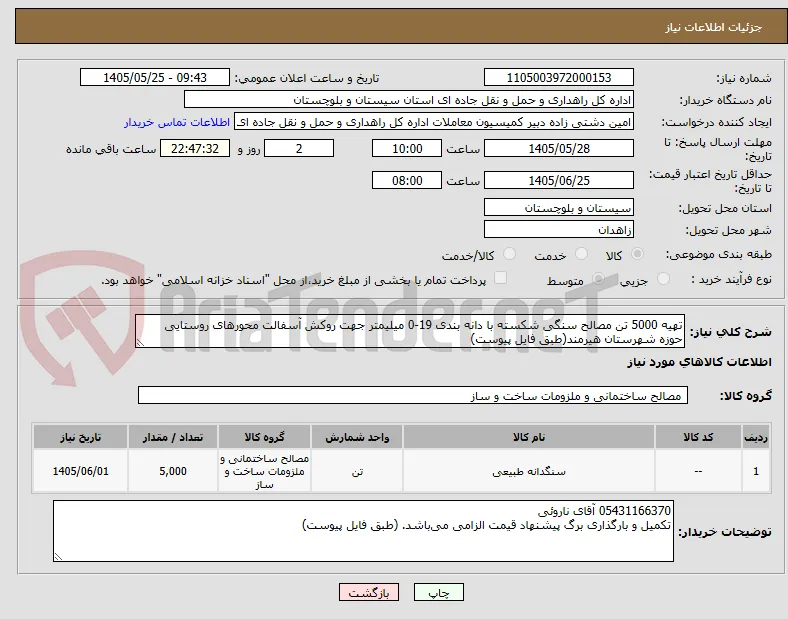Click the goods group table cell
The image size is (788, 619).
264,471
